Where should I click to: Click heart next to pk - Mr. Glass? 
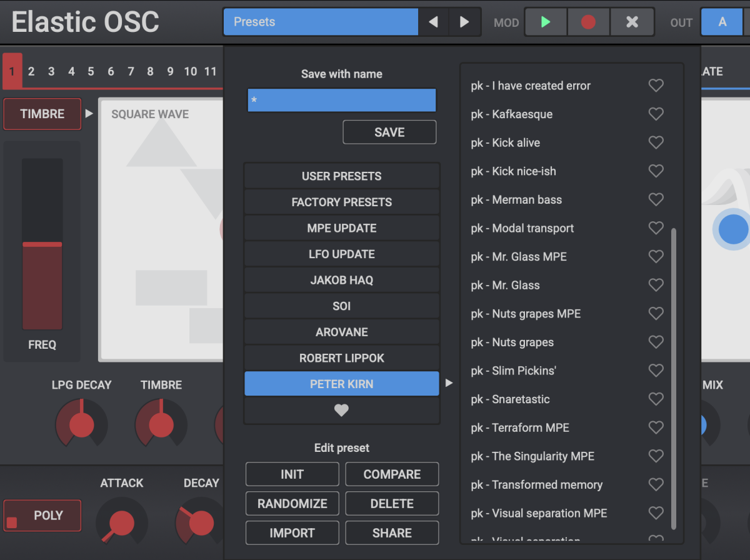656,285
